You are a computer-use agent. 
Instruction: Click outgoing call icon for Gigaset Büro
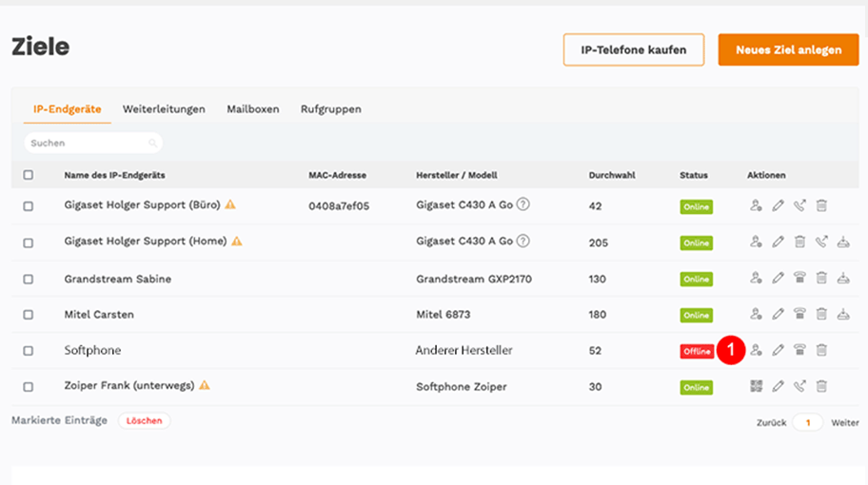point(799,205)
